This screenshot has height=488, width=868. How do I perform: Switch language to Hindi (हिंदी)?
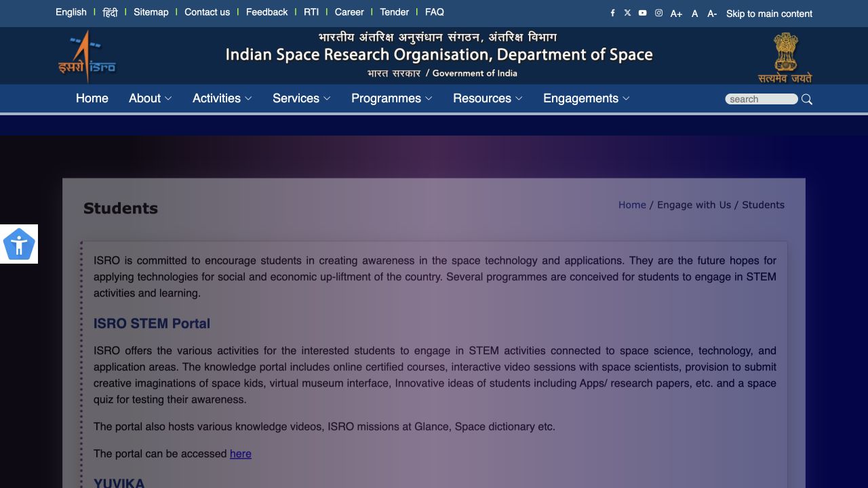pos(110,12)
